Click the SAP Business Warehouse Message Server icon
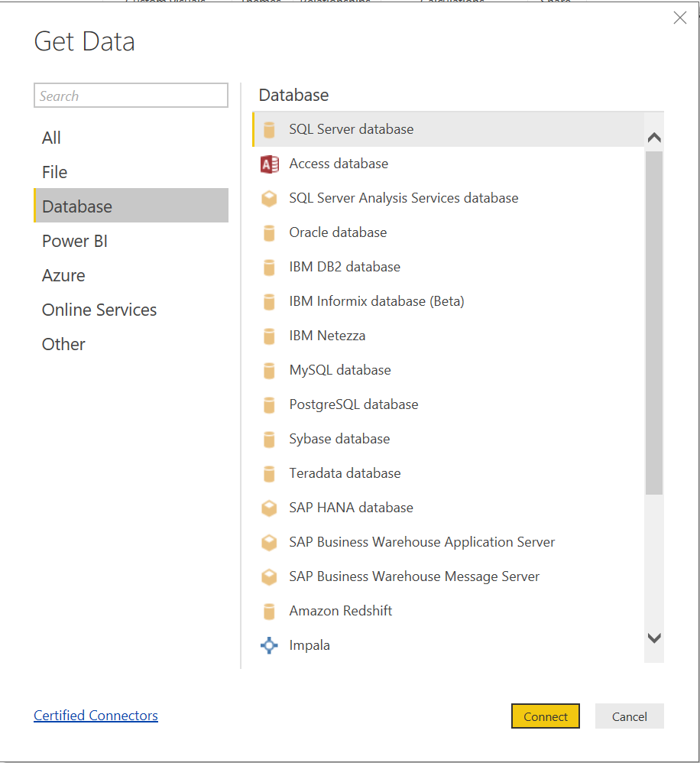The image size is (700, 763). 269,577
